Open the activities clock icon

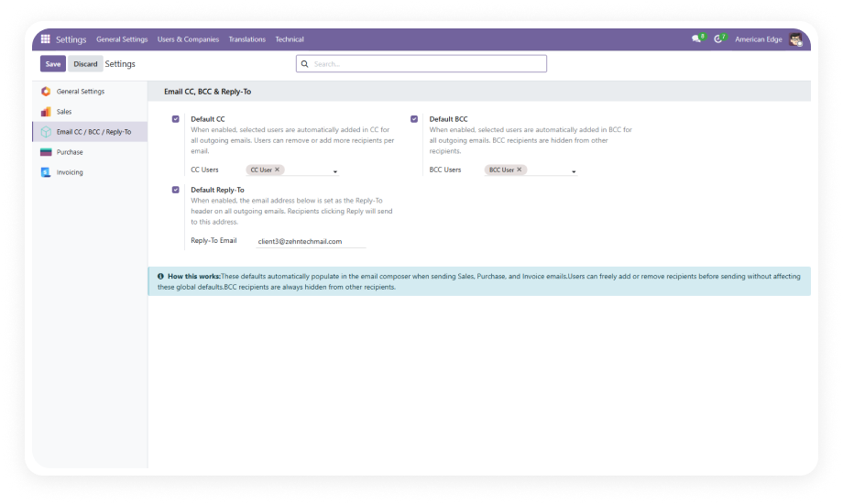click(718, 38)
